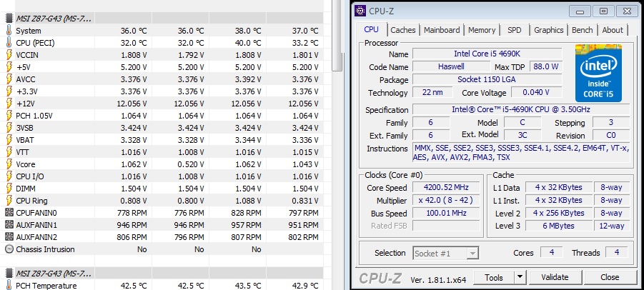Click the voltage icon beside 3VSB
Viewport: 644px width, 290px height.
9,128
